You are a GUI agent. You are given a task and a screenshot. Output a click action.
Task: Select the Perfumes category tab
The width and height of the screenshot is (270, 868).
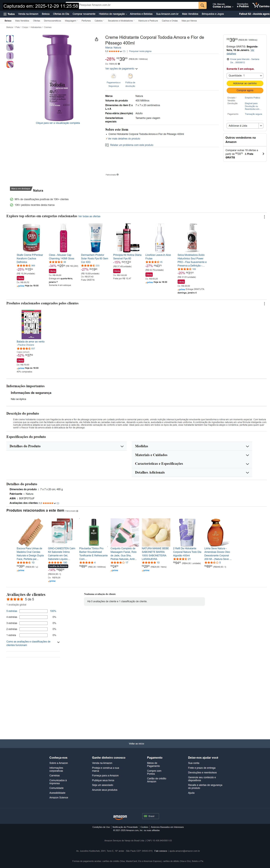click(x=86, y=21)
